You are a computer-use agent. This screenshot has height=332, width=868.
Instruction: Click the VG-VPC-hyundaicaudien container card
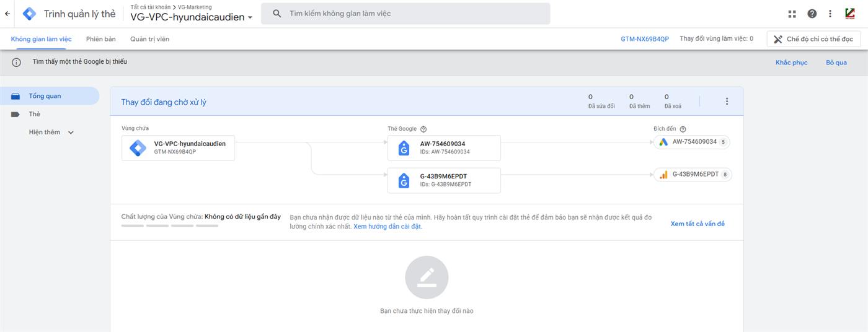point(178,147)
